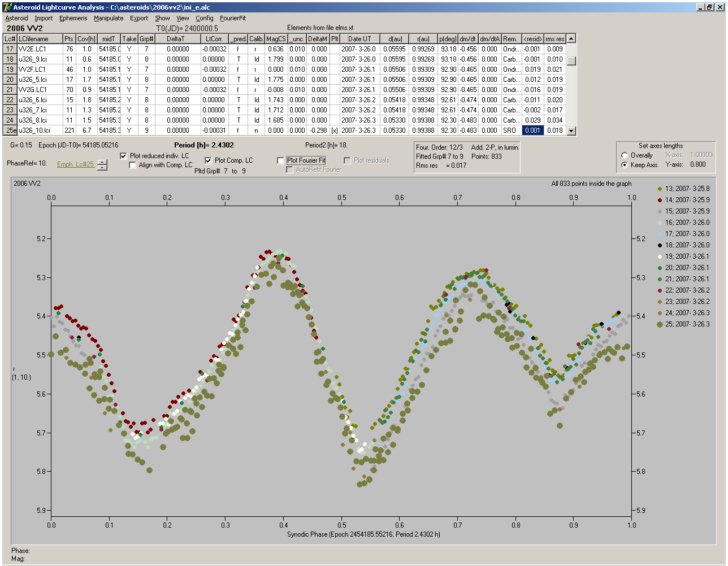Viewport: 728px width, 566px height.
Task: Select row header 21
Action: [x=10, y=90]
